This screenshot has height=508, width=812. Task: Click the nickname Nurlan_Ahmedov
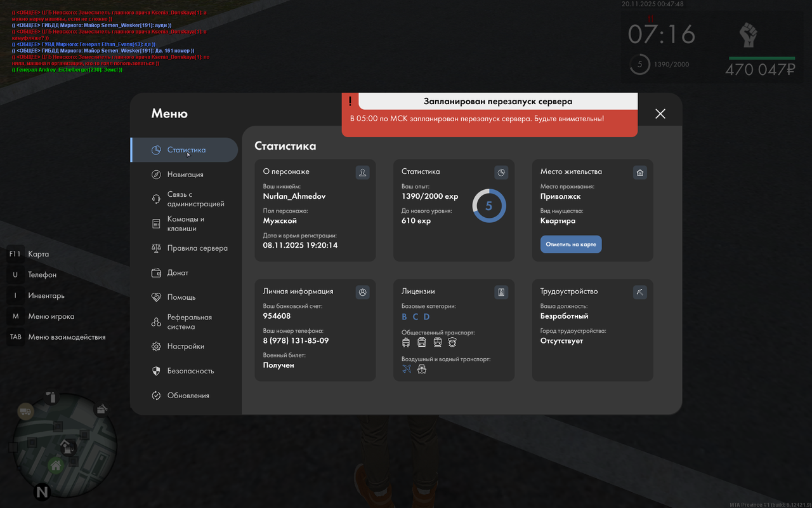click(x=294, y=196)
